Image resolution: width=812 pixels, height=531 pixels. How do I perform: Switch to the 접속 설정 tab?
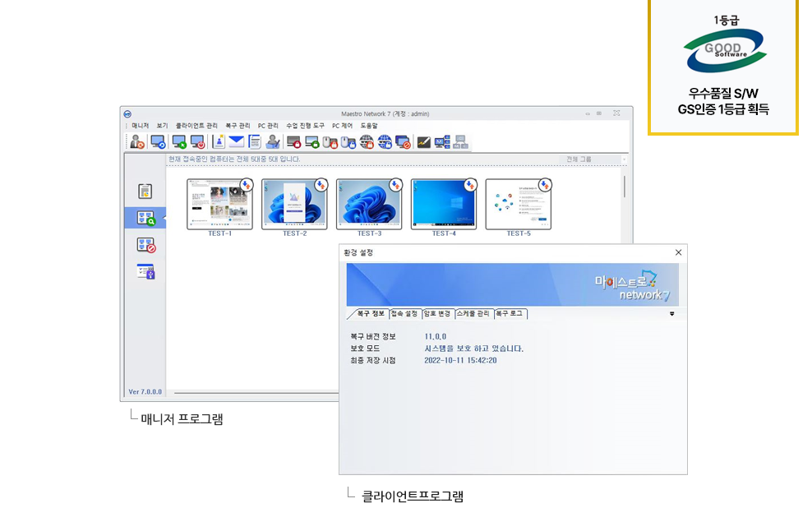(x=404, y=314)
